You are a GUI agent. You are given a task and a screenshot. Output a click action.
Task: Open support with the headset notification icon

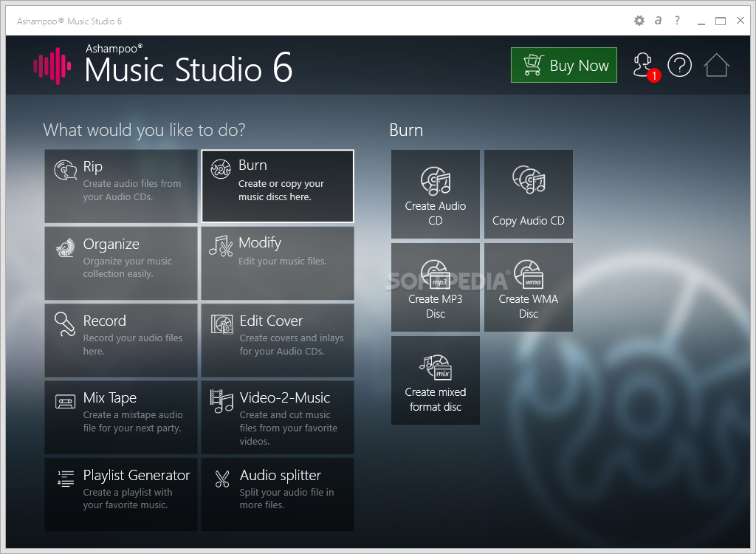643,65
